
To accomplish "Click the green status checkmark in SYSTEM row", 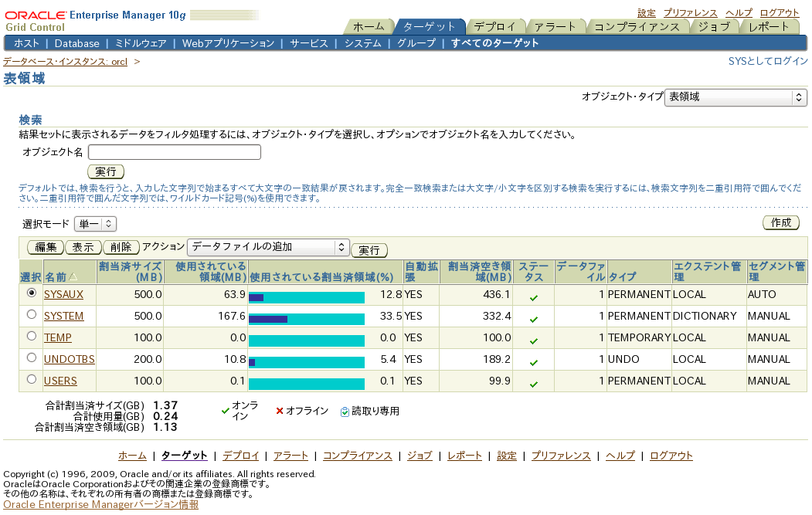I will pos(533,320).
